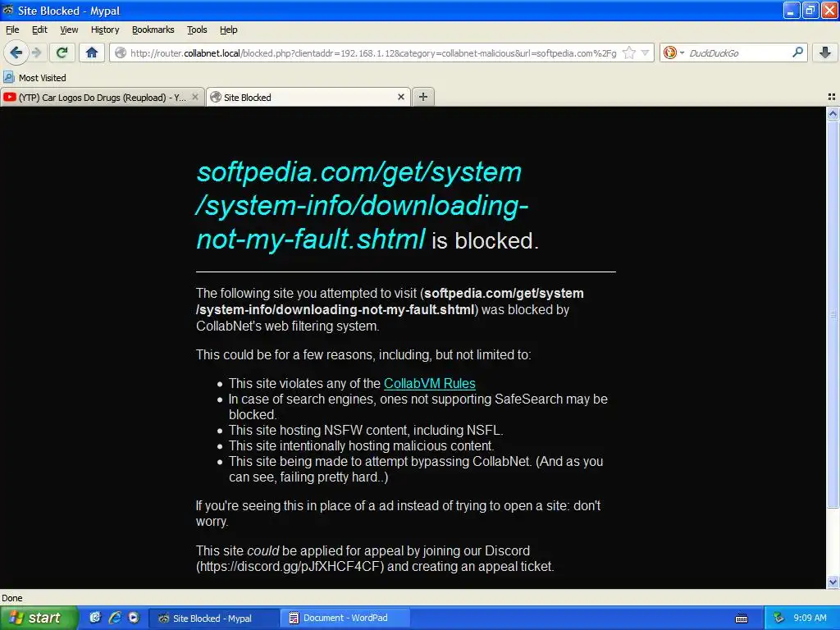This screenshot has width=840, height=630.
Task: Click the on-screen keyboard taskbar icon
Action: click(742, 619)
